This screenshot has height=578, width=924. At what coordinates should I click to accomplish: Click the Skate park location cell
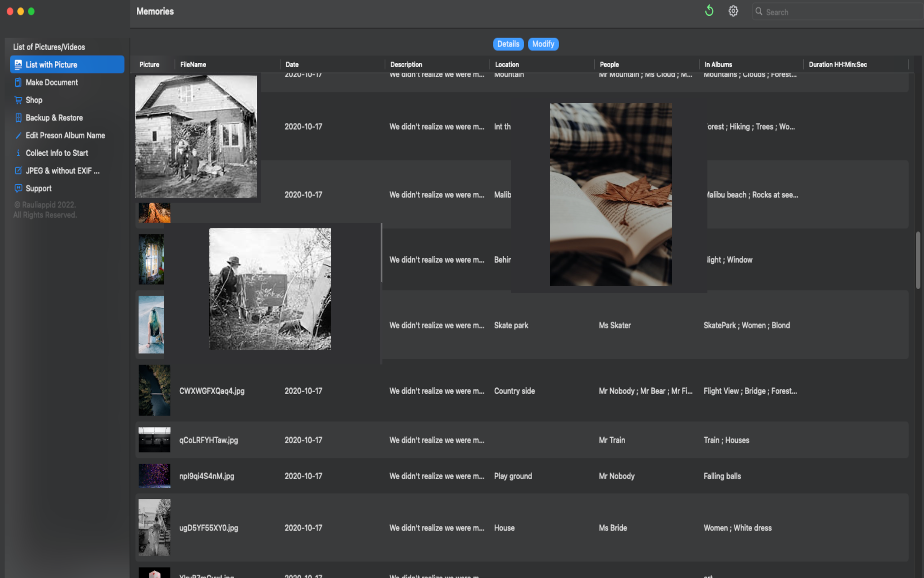coord(511,325)
